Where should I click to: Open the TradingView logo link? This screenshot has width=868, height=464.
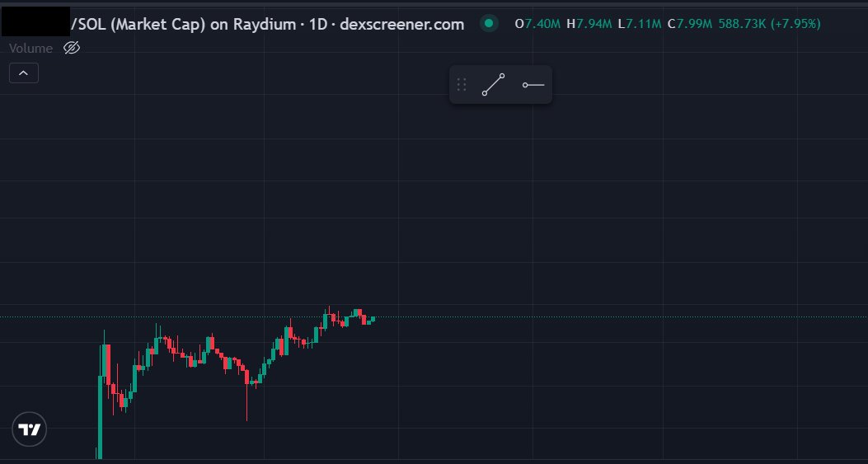[x=30, y=429]
